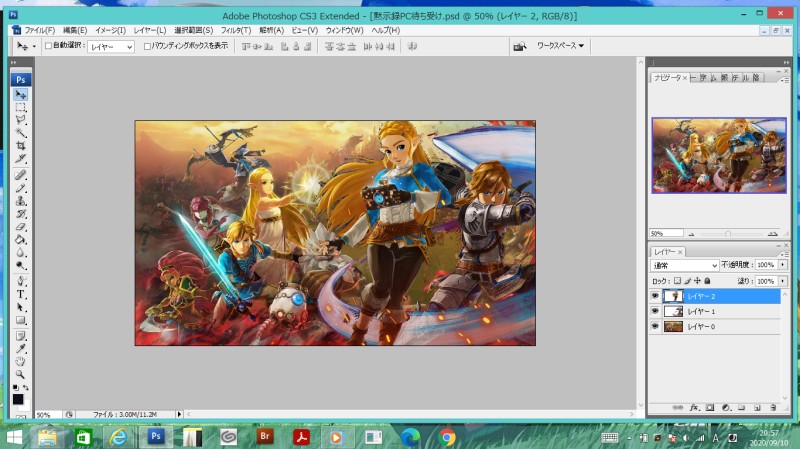Open Google Chrome from the taskbar
Image resolution: width=800 pixels, height=449 pixels.
tap(447, 437)
